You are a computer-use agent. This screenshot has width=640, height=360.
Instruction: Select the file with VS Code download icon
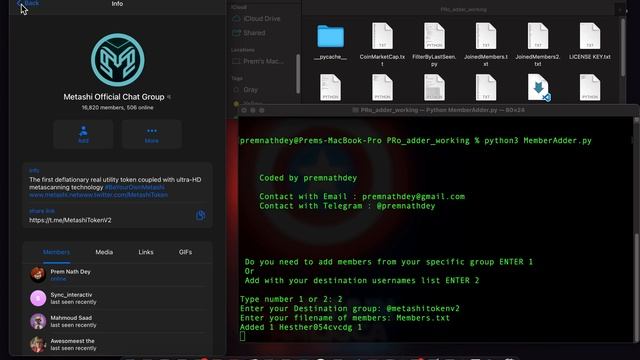point(538,87)
